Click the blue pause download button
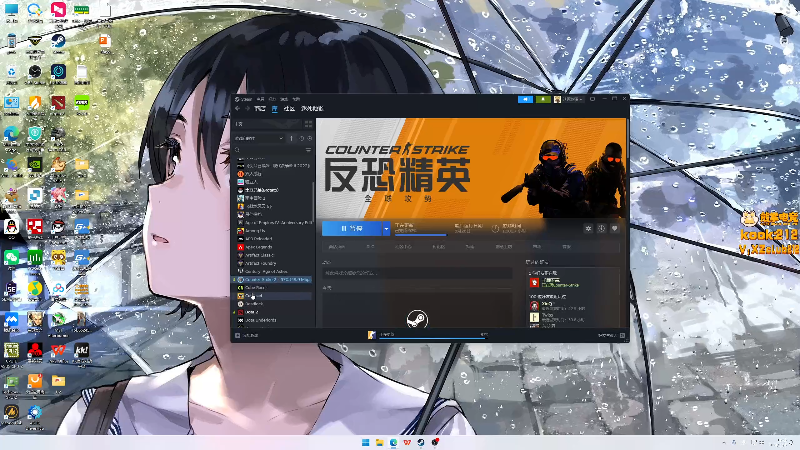This screenshot has height=450, width=800. pos(352,229)
